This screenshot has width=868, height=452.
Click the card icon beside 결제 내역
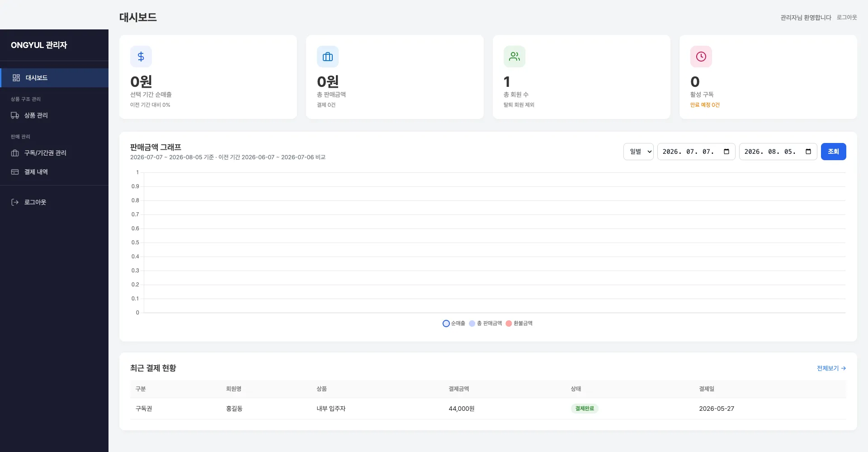pyautogui.click(x=15, y=172)
